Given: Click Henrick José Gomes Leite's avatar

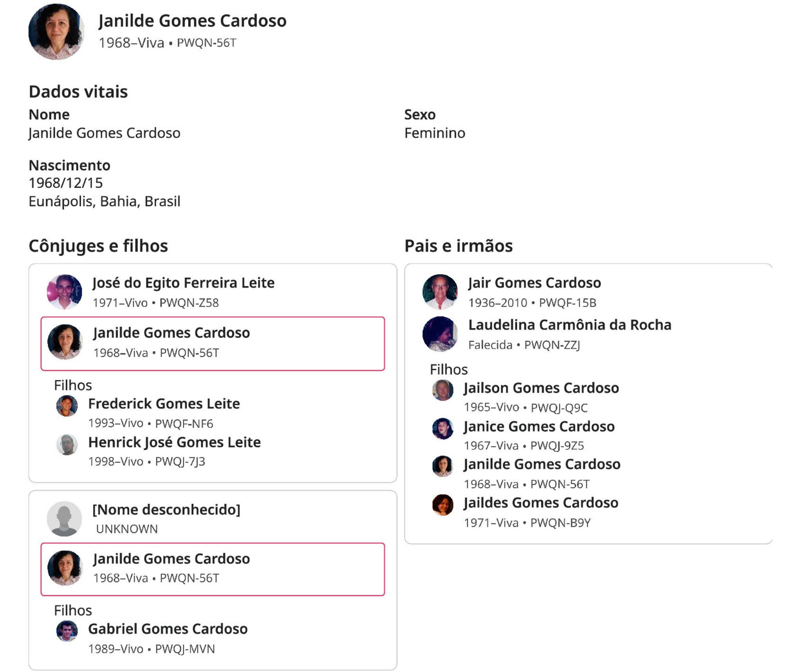Looking at the screenshot, I should pyautogui.click(x=67, y=444).
